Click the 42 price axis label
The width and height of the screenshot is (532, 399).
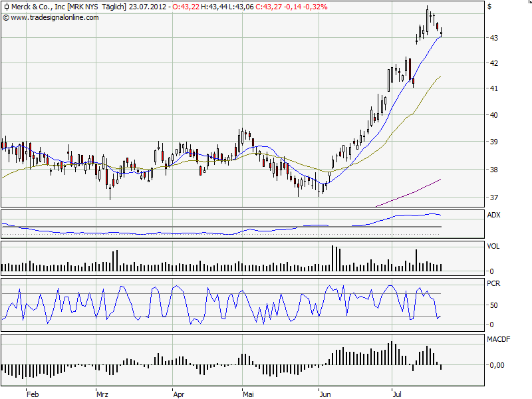coord(494,63)
